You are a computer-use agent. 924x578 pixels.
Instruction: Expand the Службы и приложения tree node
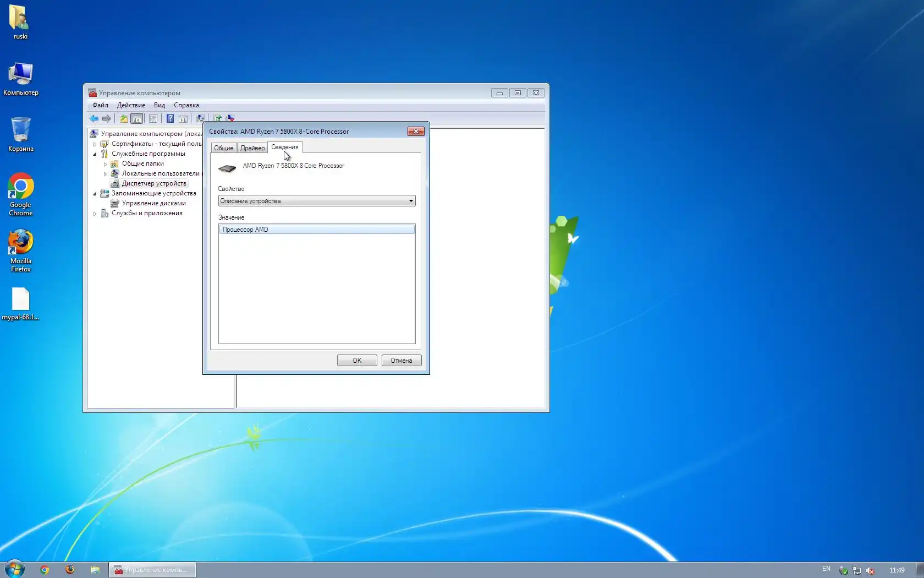[x=95, y=214]
